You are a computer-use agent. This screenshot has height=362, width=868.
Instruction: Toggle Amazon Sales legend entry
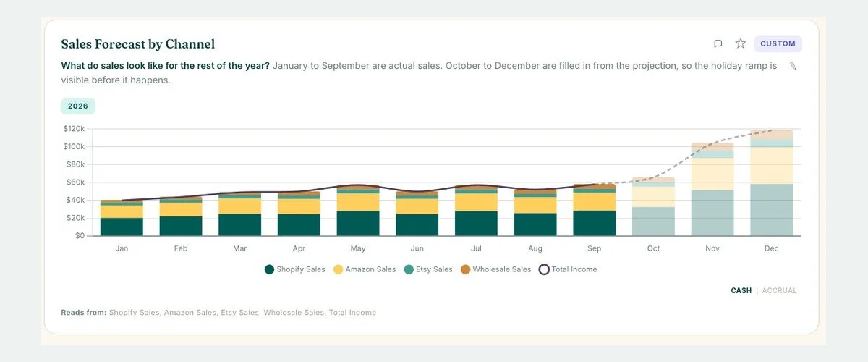click(x=365, y=269)
